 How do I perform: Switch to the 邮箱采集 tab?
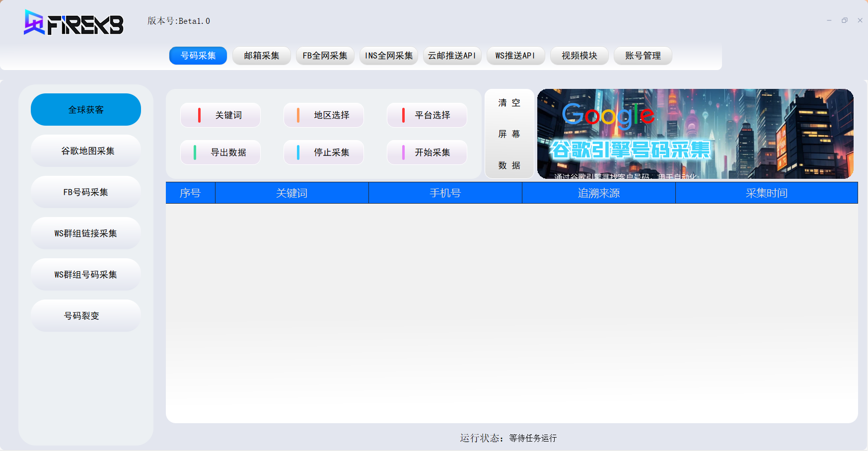[x=261, y=56]
